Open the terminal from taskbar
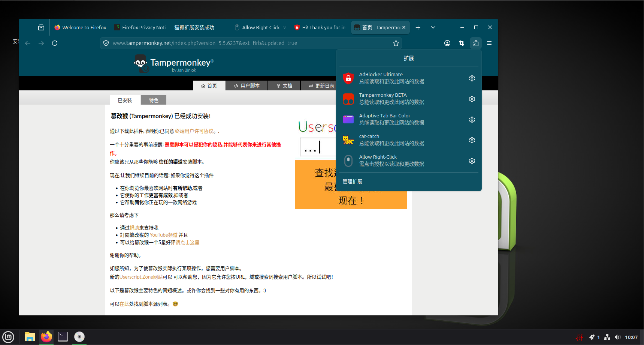Image resolution: width=644 pixels, height=345 pixels. pyautogui.click(x=63, y=337)
